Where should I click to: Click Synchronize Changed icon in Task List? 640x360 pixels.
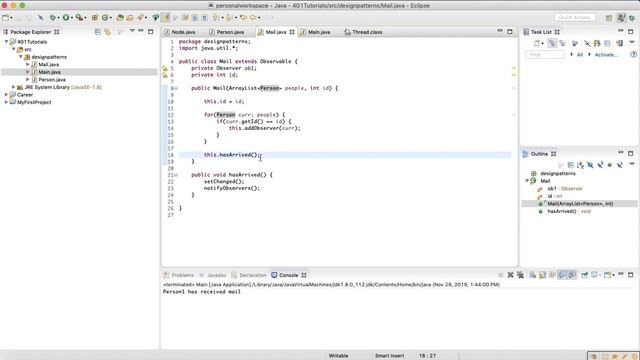point(619,43)
